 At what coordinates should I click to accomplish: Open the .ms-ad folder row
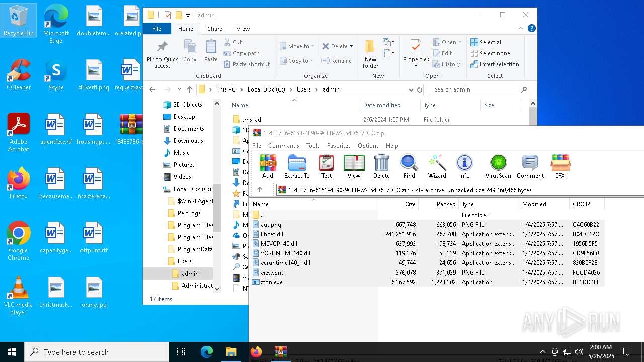(252, 120)
